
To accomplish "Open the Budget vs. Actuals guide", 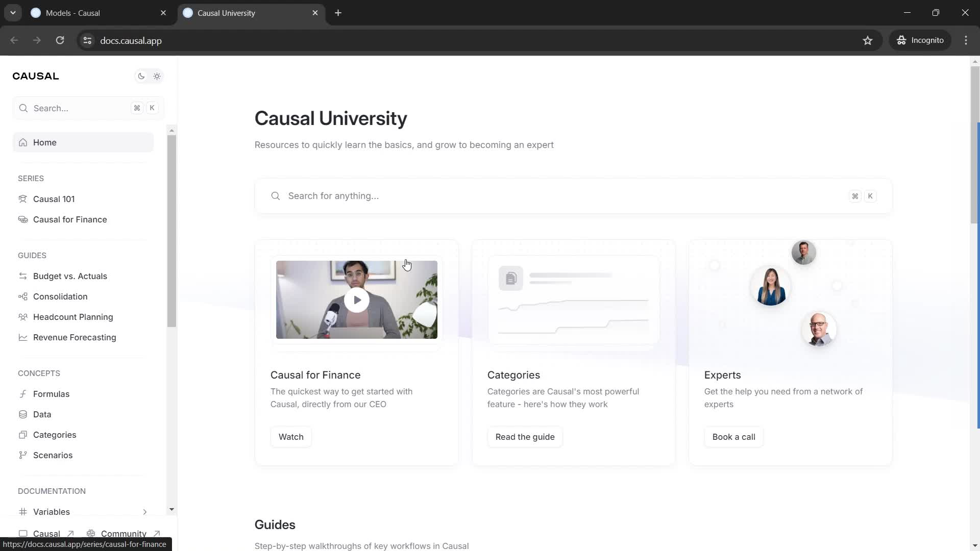I will click(70, 276).
